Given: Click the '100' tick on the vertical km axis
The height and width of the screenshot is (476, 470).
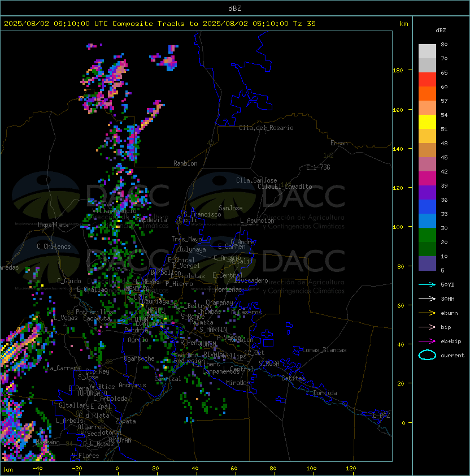Looking at the screenshot, I should pyautogui.click(x=398, y=227).
